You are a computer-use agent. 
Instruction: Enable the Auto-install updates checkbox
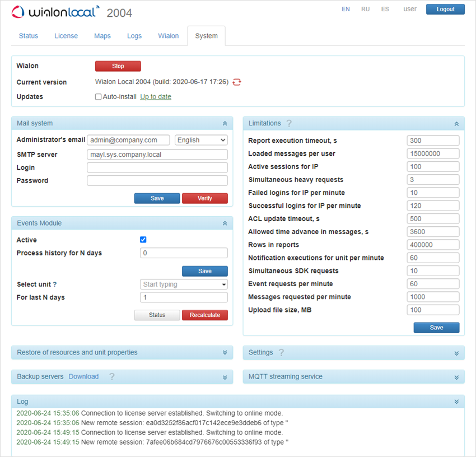click(98, 97)
